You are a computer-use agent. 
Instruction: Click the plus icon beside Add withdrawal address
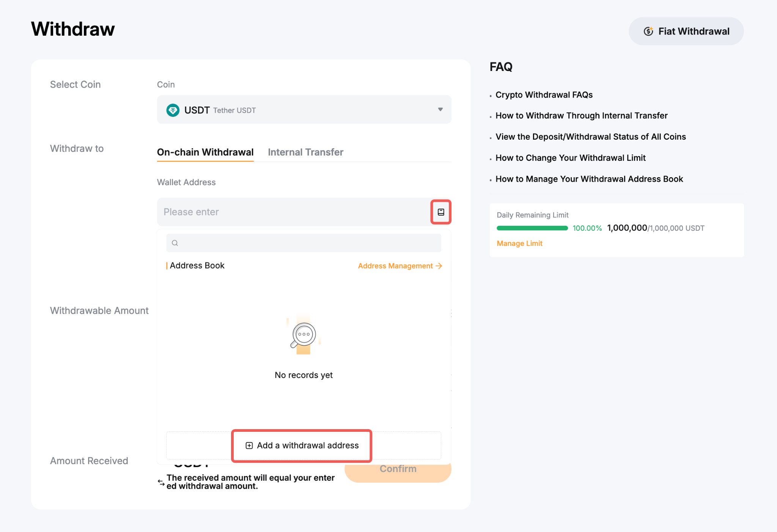click(x=249, y=445)
